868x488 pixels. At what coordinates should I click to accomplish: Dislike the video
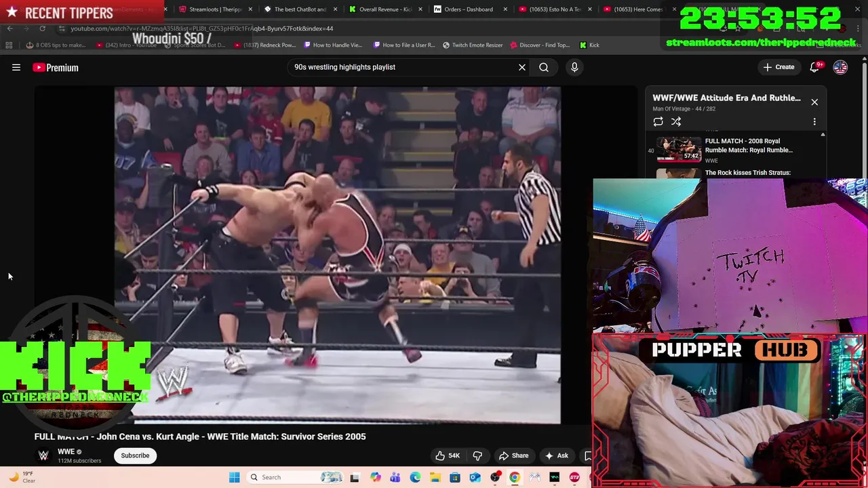pyautogui.click(x=477, y=455)
